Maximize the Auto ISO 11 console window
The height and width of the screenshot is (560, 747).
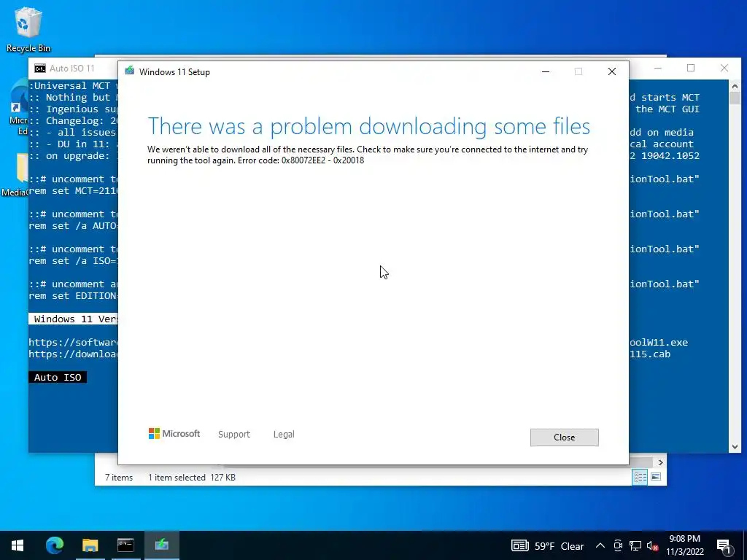[691, 68]
